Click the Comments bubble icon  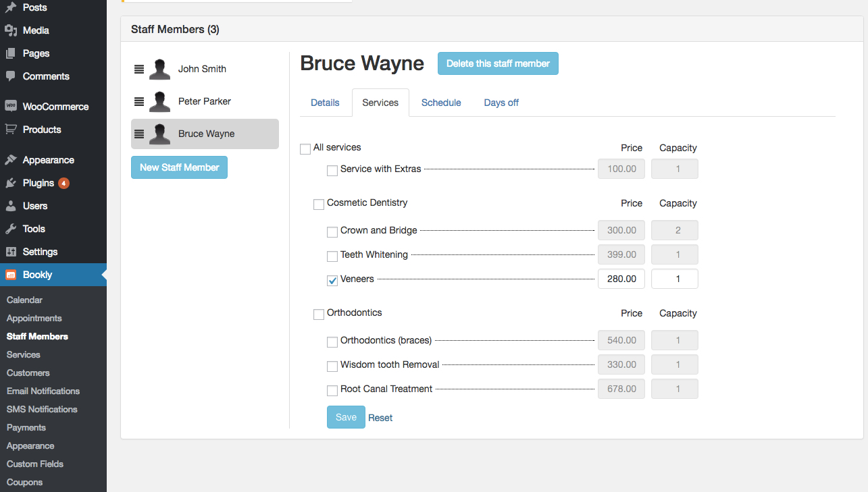10,76
